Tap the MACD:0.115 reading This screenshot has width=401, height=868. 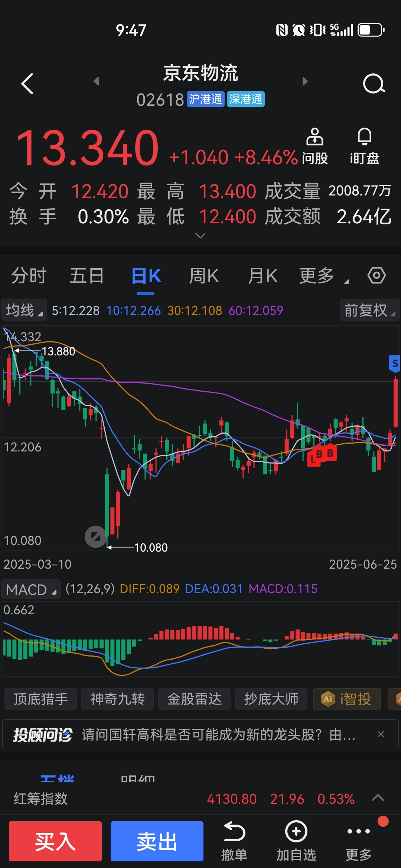click(283, 589)
